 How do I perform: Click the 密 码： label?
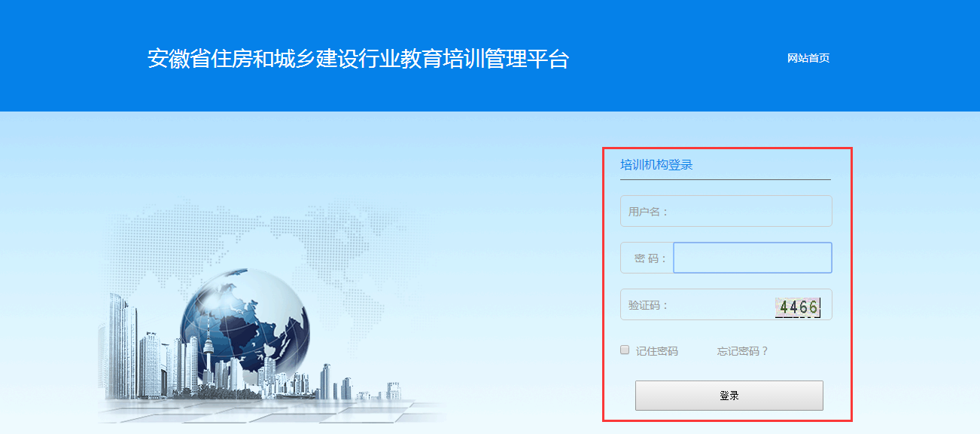click(650, 258)
